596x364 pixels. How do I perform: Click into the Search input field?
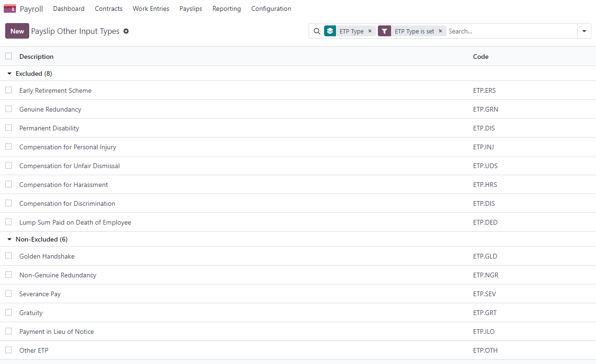coord(511,31)
